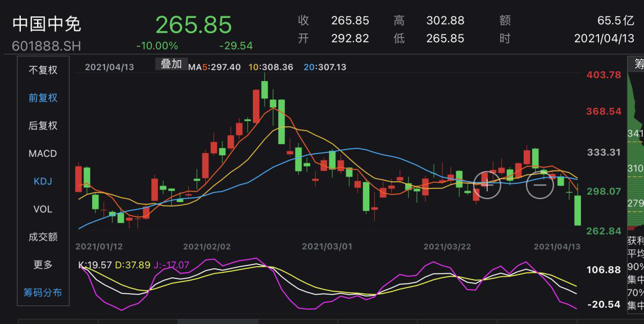Tap high price 302.88
644x324 pixels.
tap(445, 20)
